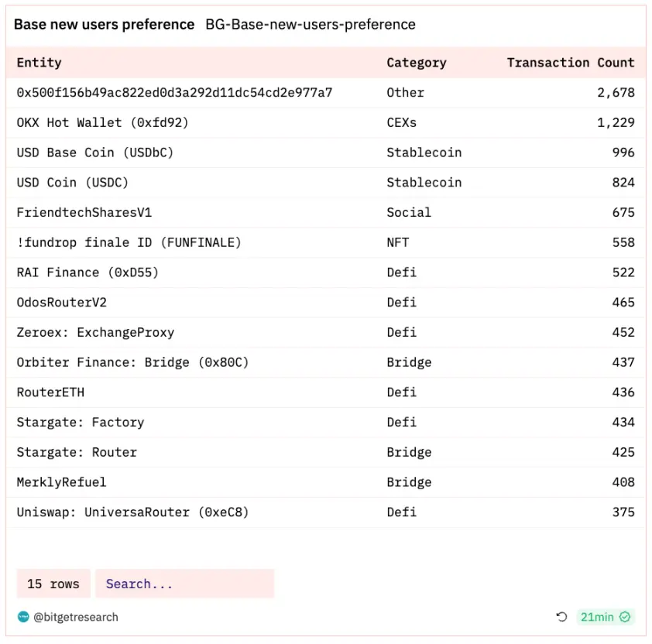
Task: Click the Orbiter Finance Bridge entity
Action: coord(132,362)
